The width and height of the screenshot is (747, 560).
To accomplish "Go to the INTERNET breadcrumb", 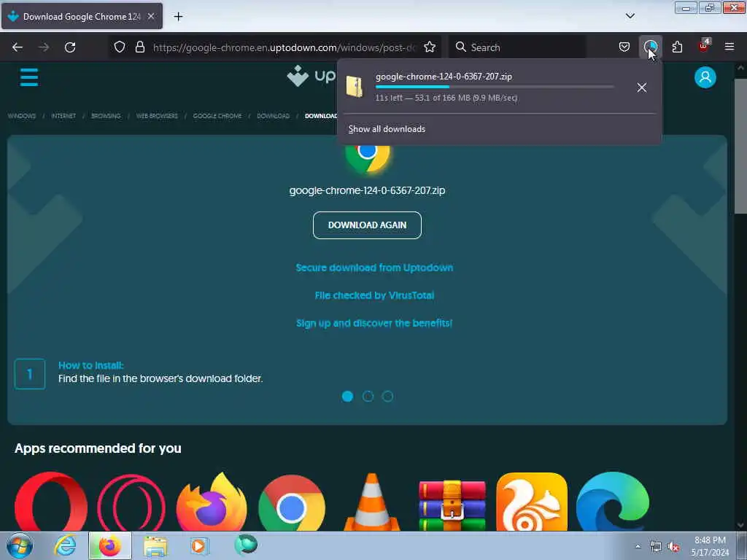I will point(63,116).
